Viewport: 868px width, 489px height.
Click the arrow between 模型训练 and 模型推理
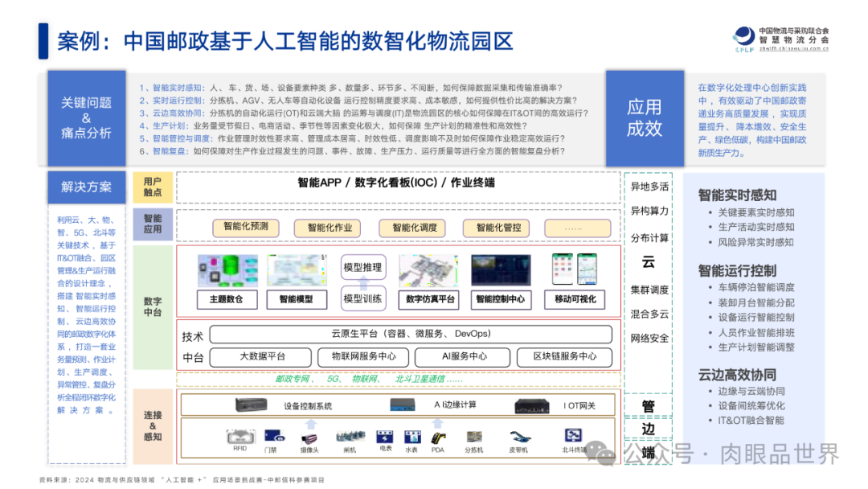click(363, 283)
